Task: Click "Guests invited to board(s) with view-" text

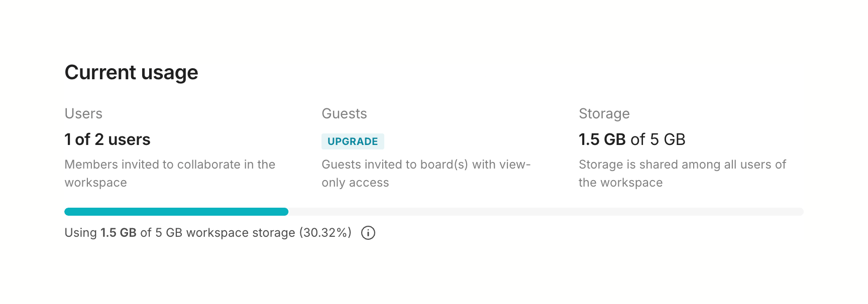Action: (426, 165)
